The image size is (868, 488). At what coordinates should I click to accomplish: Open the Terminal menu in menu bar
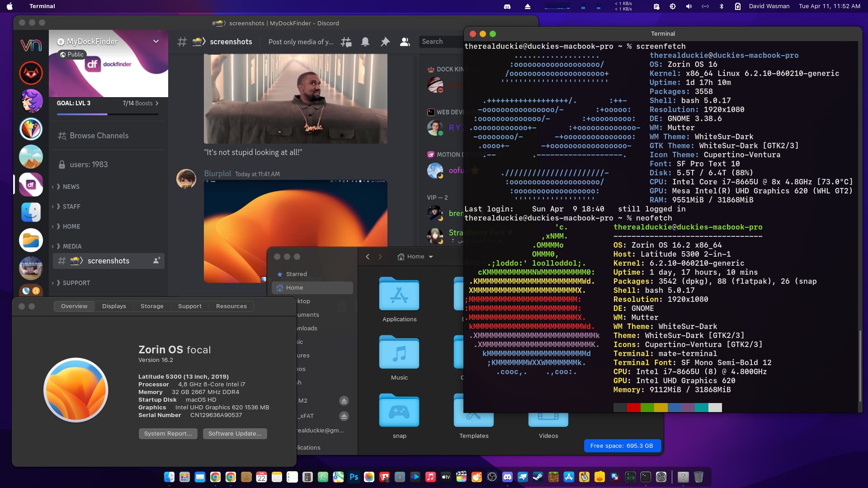point(42,6)
